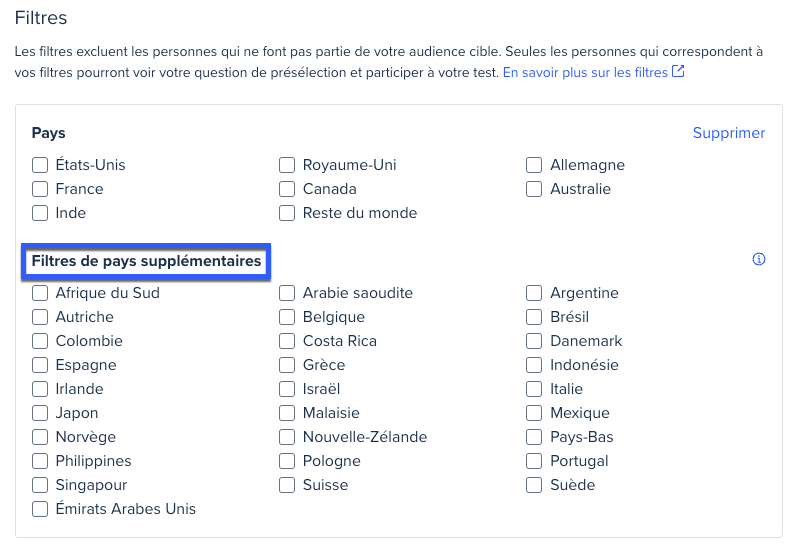The height and width of the screenshot is (547, 799).
Task: Check the Canada checkbox
Action: [x=287, y=189]
